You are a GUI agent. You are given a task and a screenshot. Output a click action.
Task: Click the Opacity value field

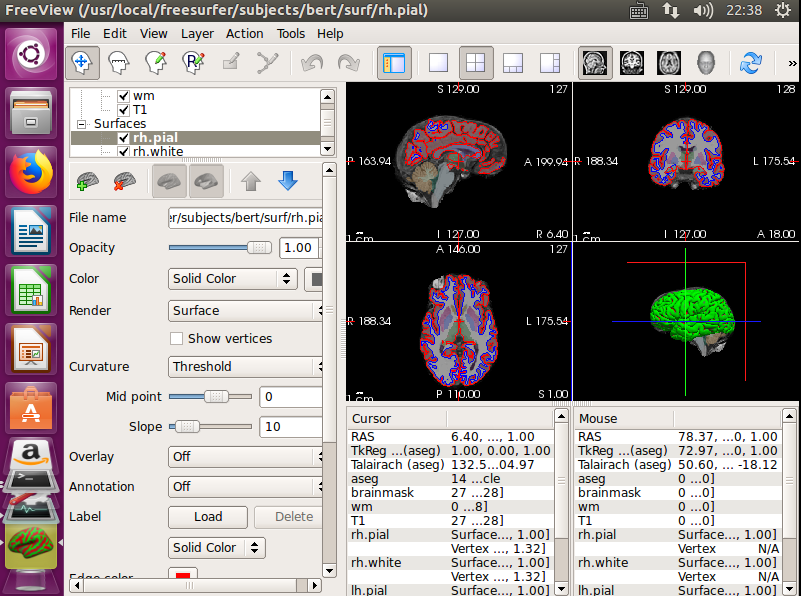[300, 248]
